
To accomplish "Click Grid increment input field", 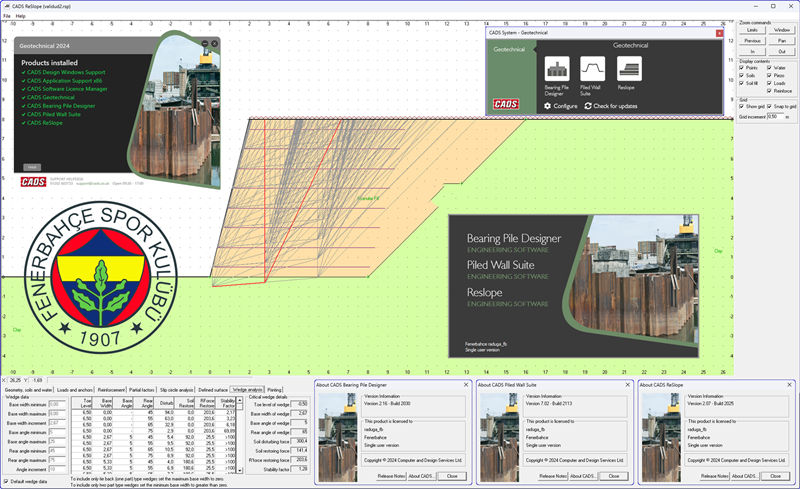I will (776, 116).
